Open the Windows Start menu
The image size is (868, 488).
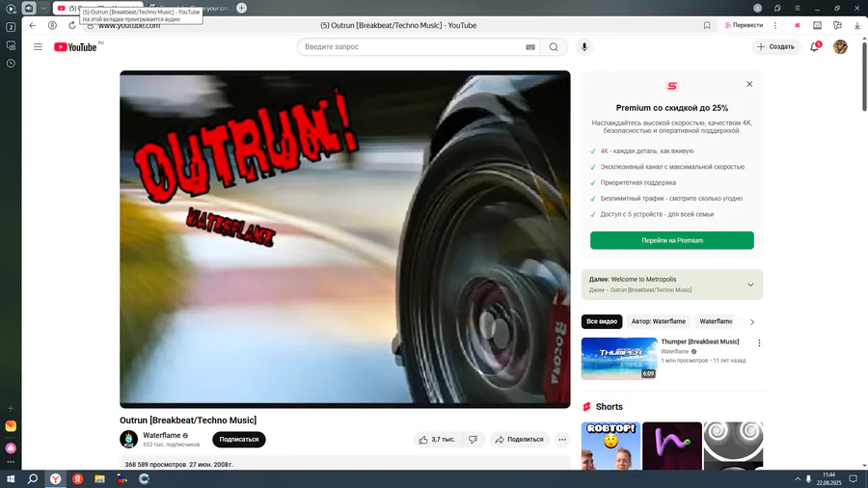11,479
